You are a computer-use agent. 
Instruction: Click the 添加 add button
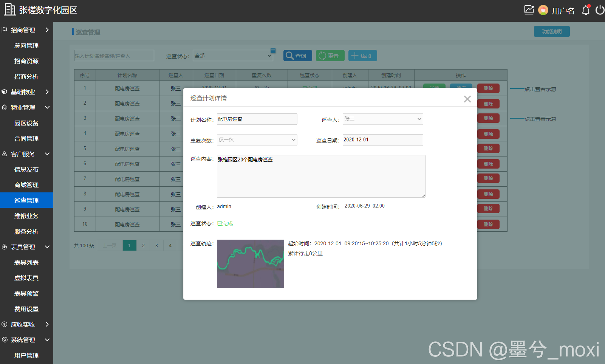coord(363,56)
